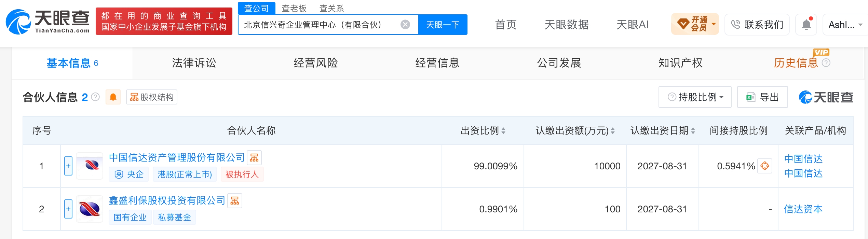This screenshot has height=239, width=868.
Task: Click the 中国信达资产管理 company logo thumbnail
Action: (90, 166)
